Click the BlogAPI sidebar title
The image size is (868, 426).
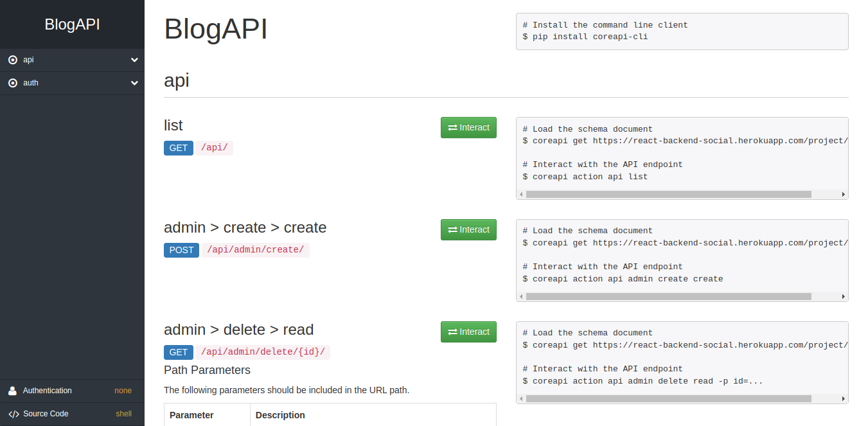[x=72, y=24]
